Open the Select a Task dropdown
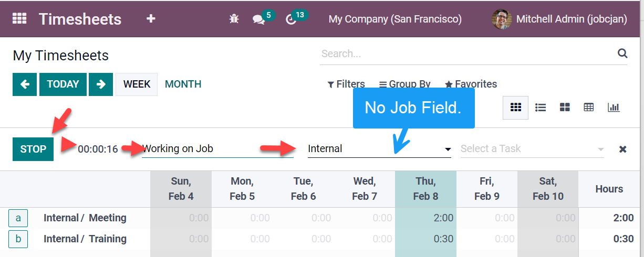 click(532, 149)
